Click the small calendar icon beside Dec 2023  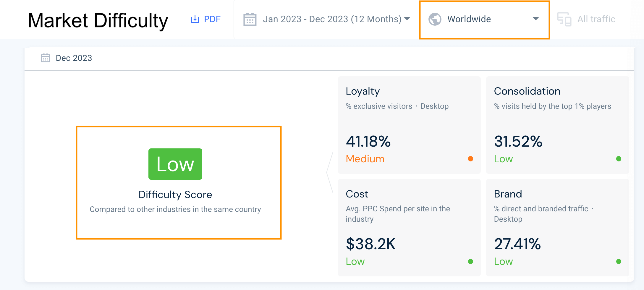(x=45, y=58)
